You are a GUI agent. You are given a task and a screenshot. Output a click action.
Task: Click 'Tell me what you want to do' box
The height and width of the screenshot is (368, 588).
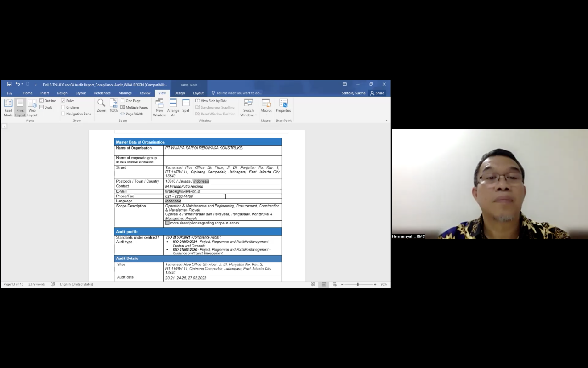tap(237, 93)
